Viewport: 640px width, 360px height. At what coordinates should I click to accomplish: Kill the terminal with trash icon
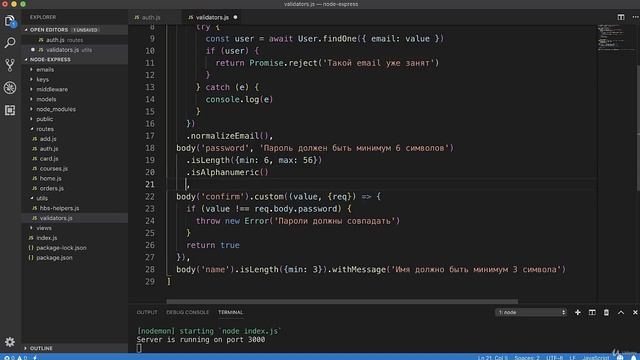pyautogui.click(x=606, y=312)
